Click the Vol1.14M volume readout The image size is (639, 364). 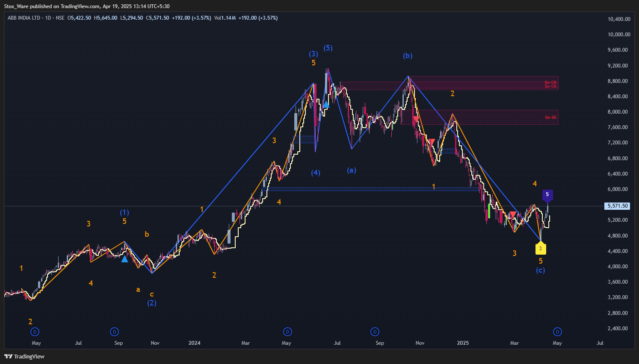(225, 18)
